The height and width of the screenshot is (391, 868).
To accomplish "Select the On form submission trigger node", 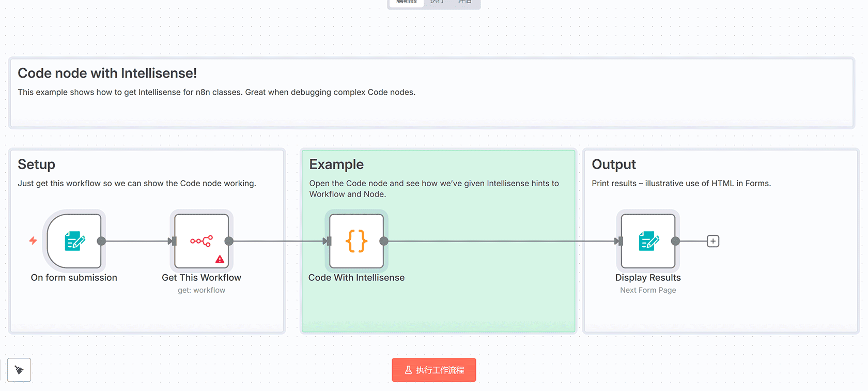I will 74,241.
